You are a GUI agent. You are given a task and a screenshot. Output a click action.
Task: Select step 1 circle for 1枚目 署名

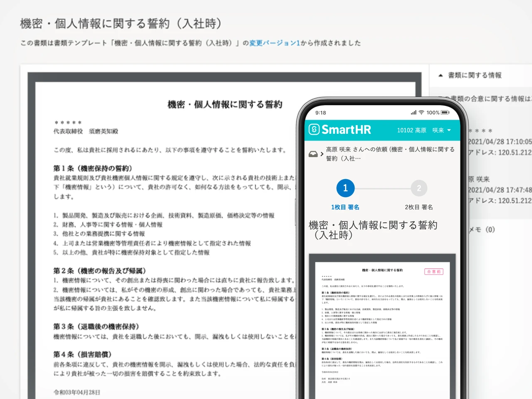coord(345,188)
